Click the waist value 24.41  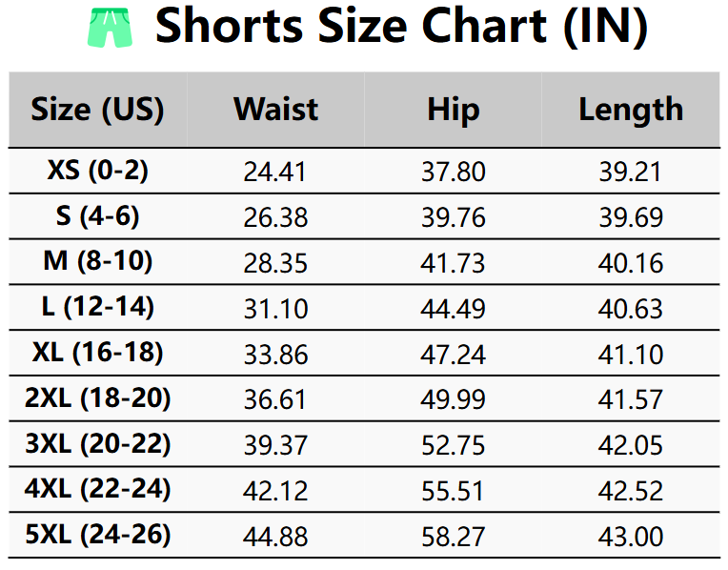pyautogui.click(x=275, y=173)
